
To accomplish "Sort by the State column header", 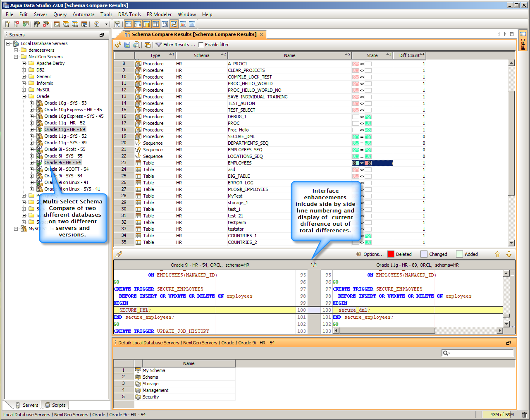I will pyautogui.click(x=372, y=55).
